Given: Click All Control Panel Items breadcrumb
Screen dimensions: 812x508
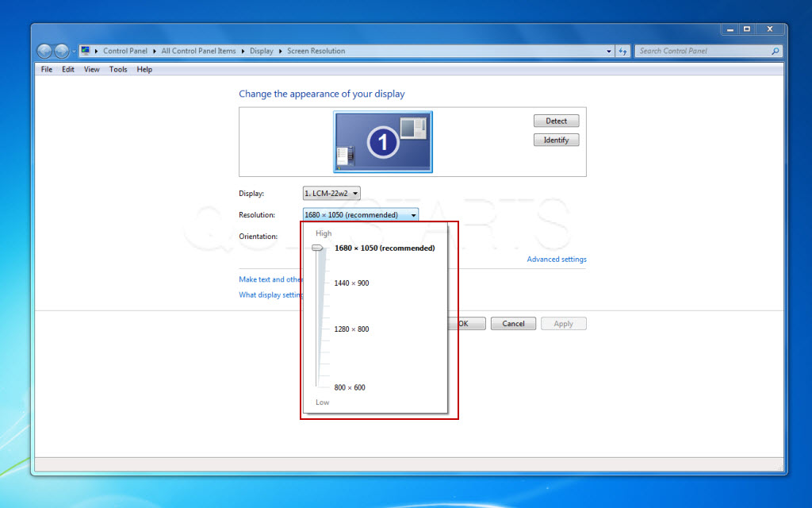Looking at the screenshot, I should click(198, 51).
